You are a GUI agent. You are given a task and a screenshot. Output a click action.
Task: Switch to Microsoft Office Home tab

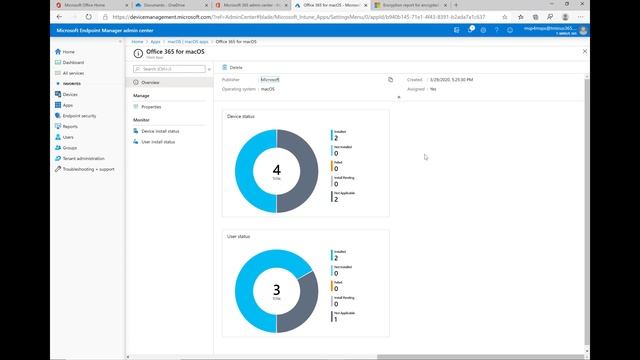(x=90, y=5)
